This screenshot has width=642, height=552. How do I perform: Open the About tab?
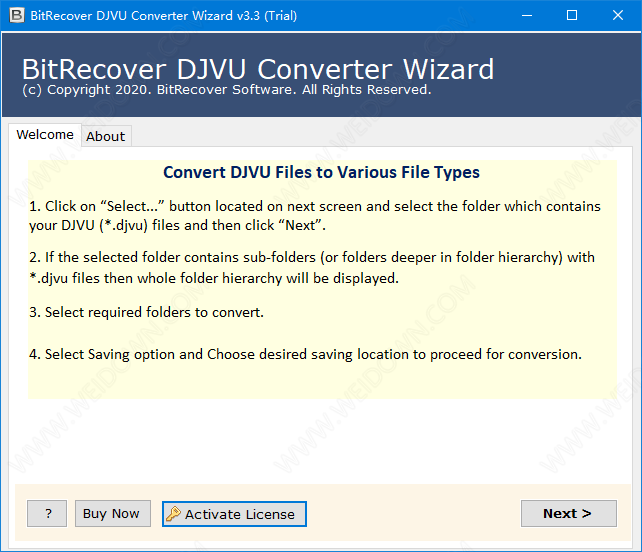click(106, 136)
